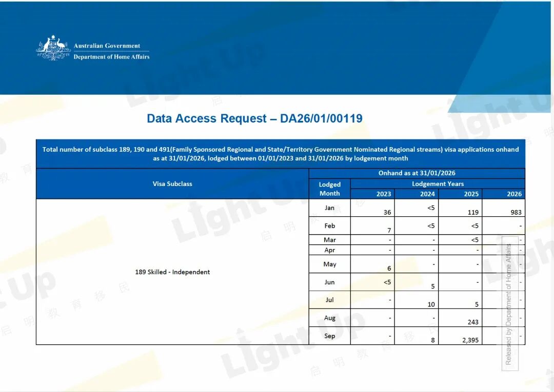Click the Australian Government coat of arms logo

click(x=53, y=48)
